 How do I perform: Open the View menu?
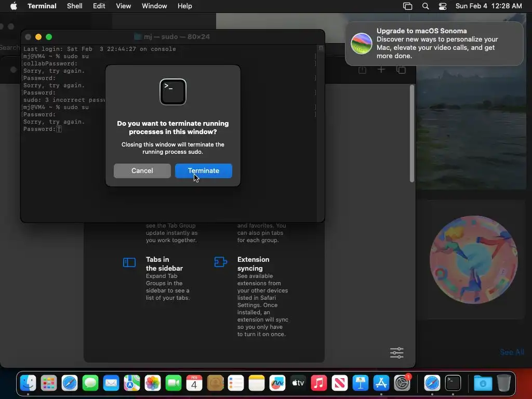(124, 6)
